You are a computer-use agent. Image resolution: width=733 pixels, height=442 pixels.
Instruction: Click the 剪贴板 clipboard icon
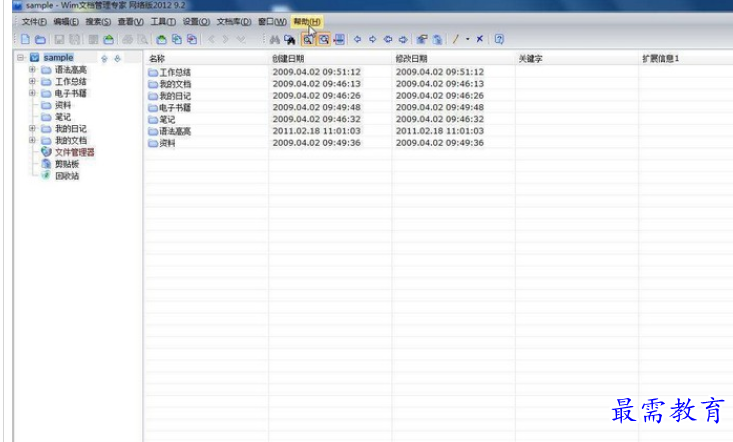coord(46,164)
